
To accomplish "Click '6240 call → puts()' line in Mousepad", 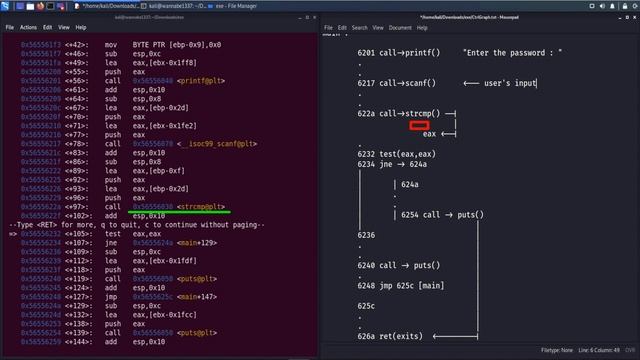I will (399, 265).
